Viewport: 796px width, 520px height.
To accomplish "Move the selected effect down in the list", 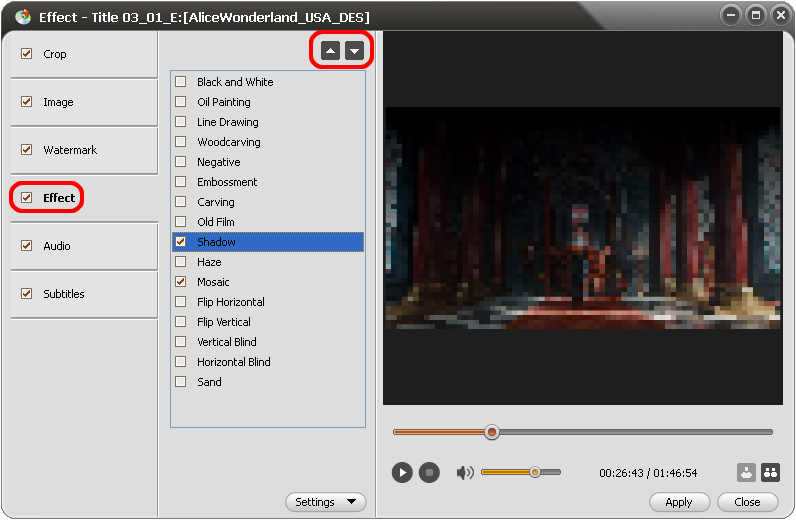I will (354, 50).
